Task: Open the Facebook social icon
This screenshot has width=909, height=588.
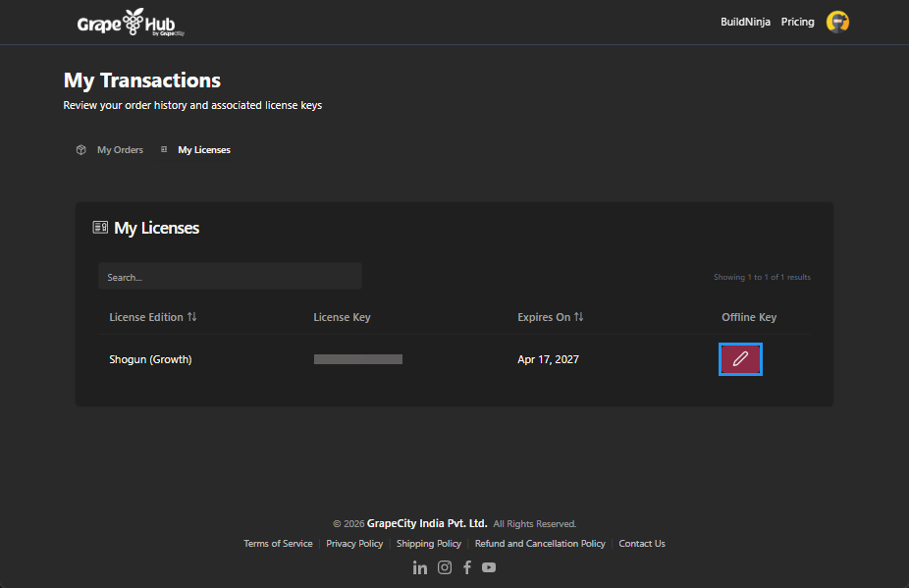Action: coord(467,567)
